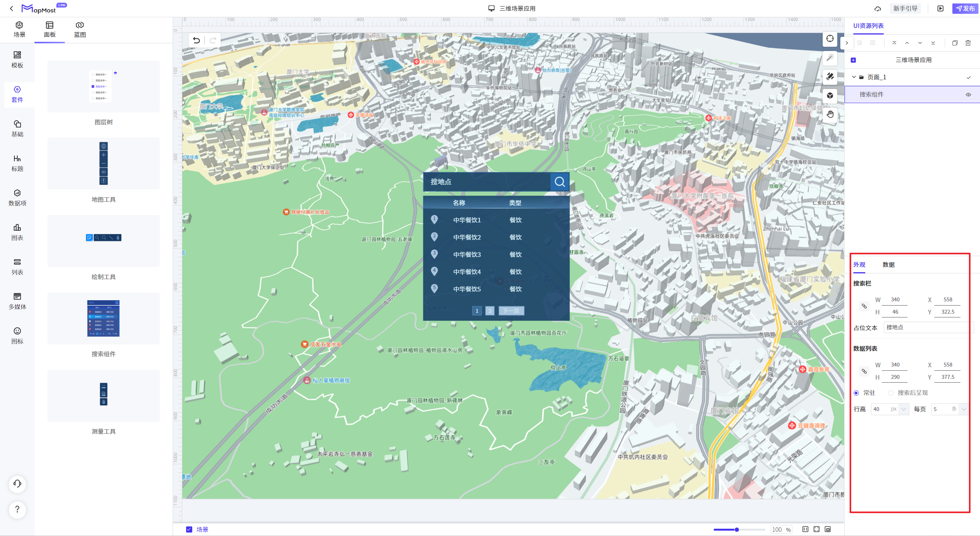
Task: Switch to the 面板 panel tab
Action: [49, 30]
